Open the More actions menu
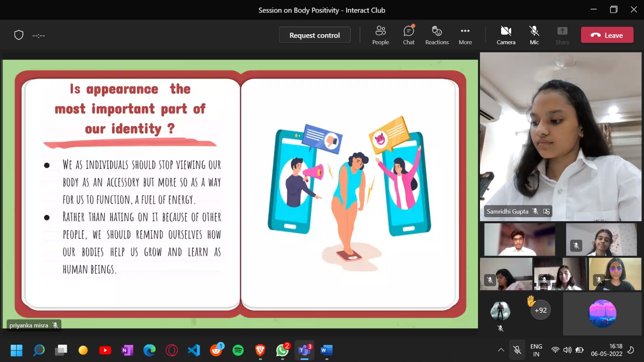Image resolution: width=644 pixels, height=362 pixels. (465, 35)
